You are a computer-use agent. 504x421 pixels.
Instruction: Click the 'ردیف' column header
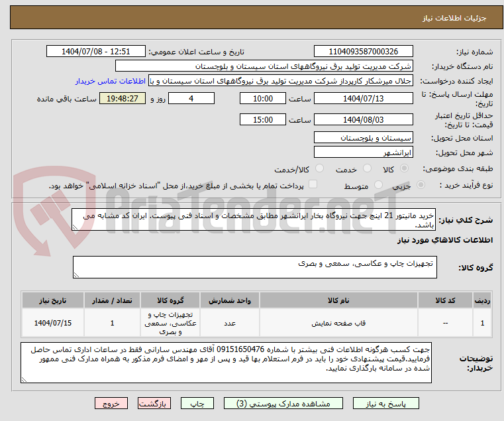tap(482, 300)
